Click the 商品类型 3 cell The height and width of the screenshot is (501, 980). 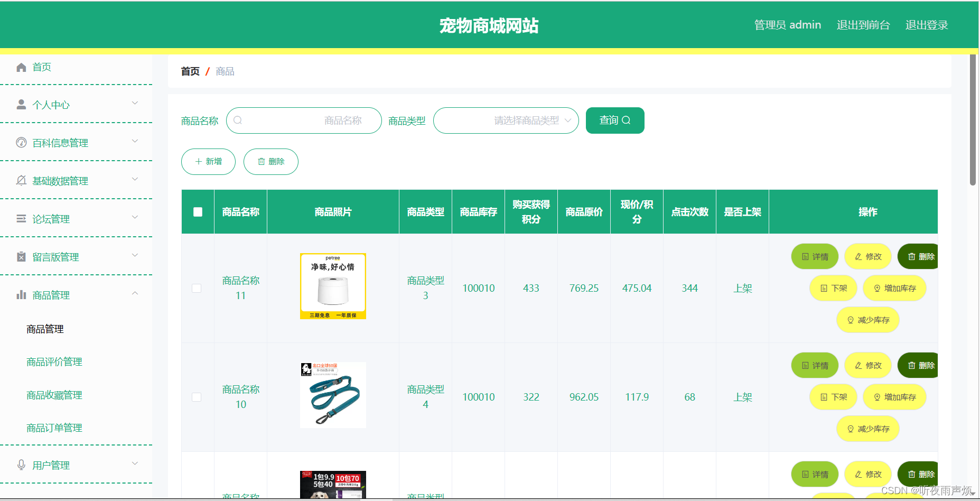(426, 288)
